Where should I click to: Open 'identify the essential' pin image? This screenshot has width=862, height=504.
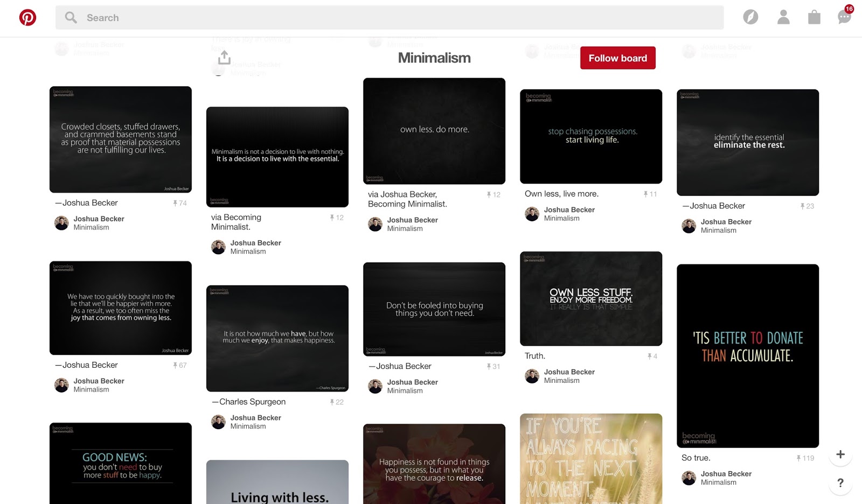pos(748,142)
